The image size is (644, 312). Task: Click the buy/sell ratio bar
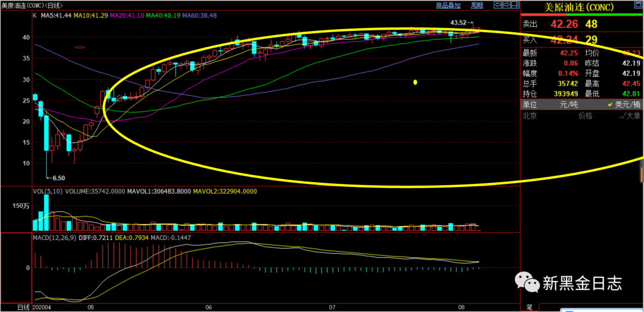tap(581, 14)
